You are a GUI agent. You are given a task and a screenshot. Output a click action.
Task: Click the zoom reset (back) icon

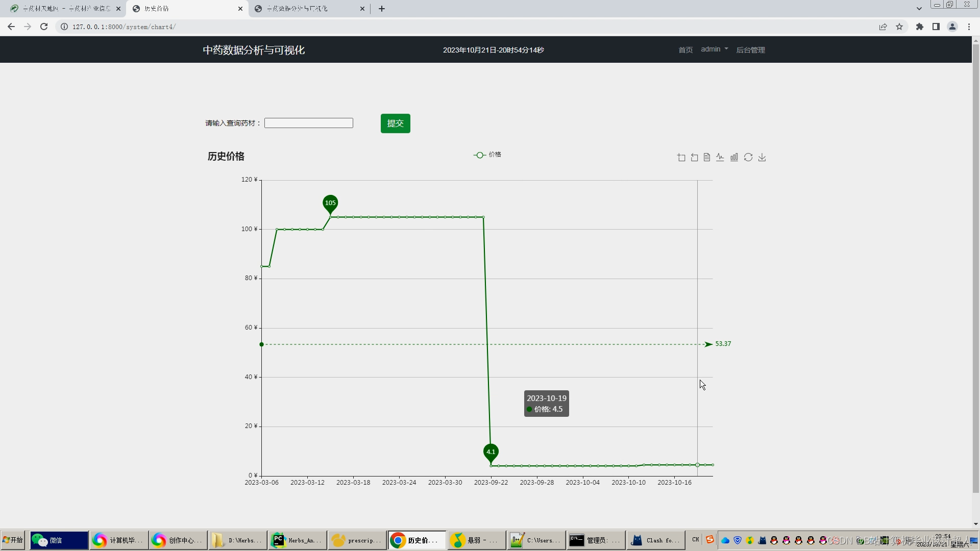tap(695, 158)
